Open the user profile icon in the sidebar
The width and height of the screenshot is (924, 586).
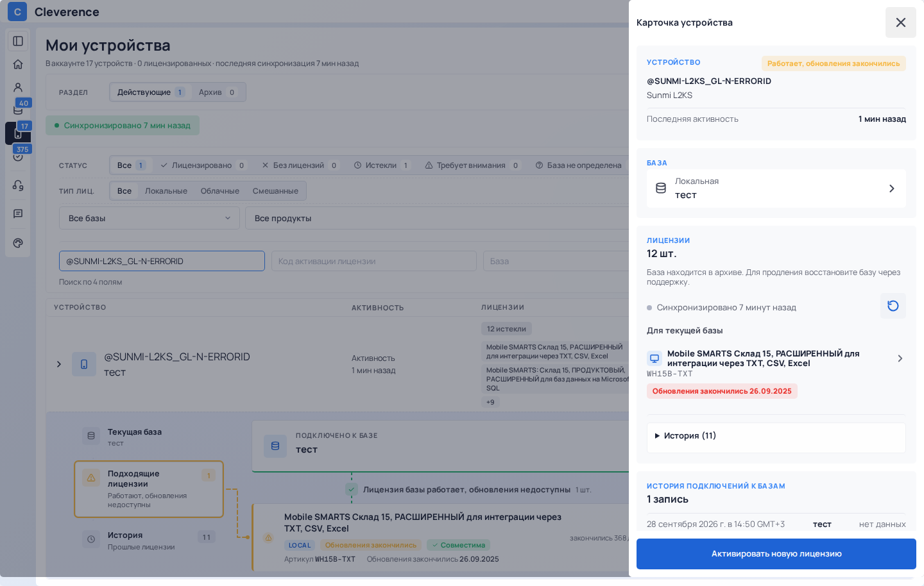click(x=18, y=87)
